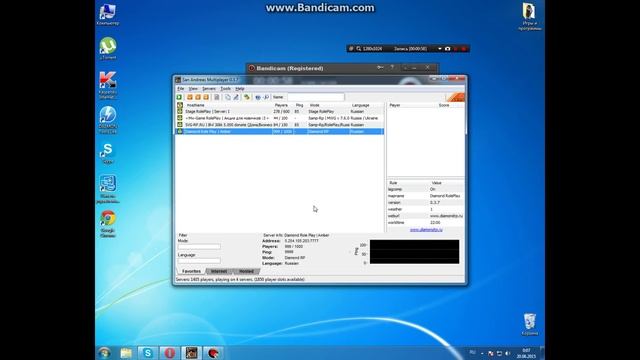Open the View menu
The height and width of the screenshot is (360, 640).
[193, 89]
